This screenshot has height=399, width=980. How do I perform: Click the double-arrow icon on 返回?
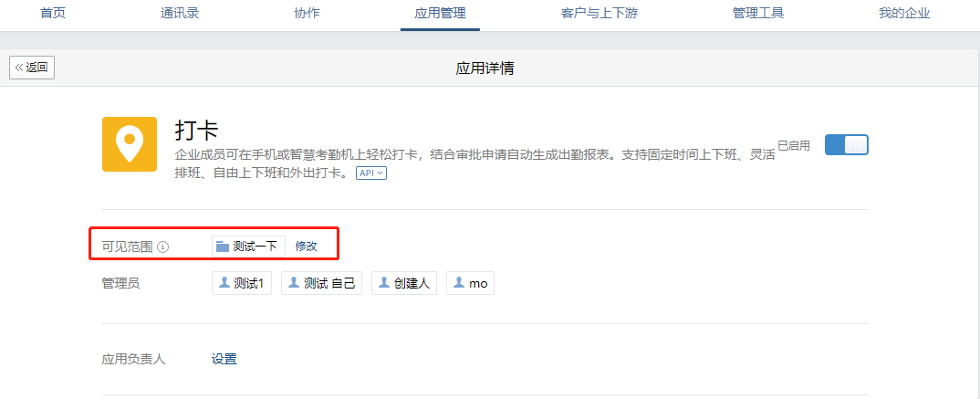pyautogui.click(x=19, y=68)
